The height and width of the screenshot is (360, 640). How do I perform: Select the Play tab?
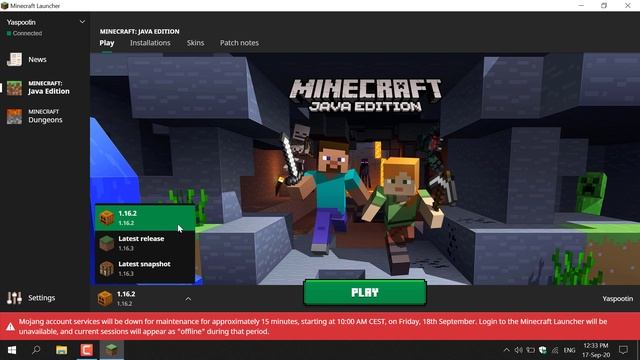click(x=107, y=43)
